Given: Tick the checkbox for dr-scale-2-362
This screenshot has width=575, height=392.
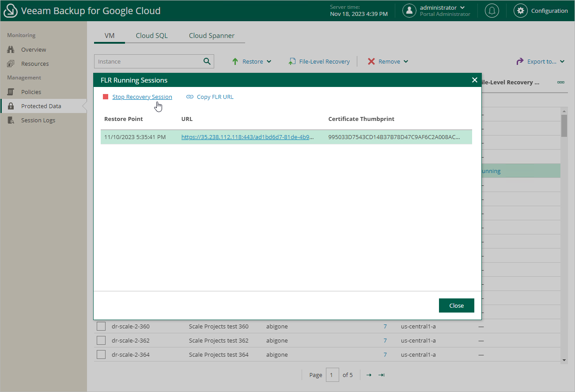Looking at the screenshot, I should click(101, 341).
